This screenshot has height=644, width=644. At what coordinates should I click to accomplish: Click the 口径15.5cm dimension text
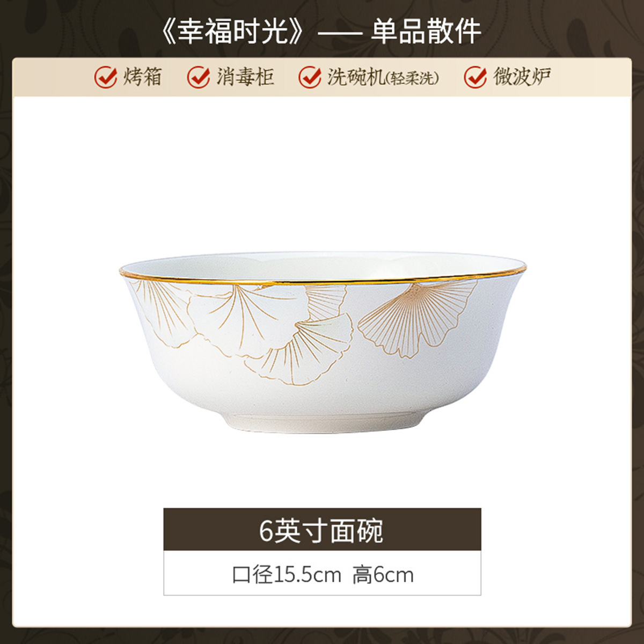(287, 575)
